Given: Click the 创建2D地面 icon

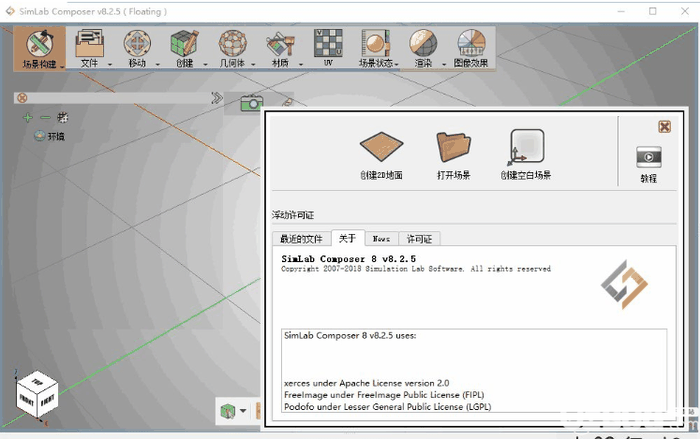Looking at the screenshot, I should pos(382,147).
